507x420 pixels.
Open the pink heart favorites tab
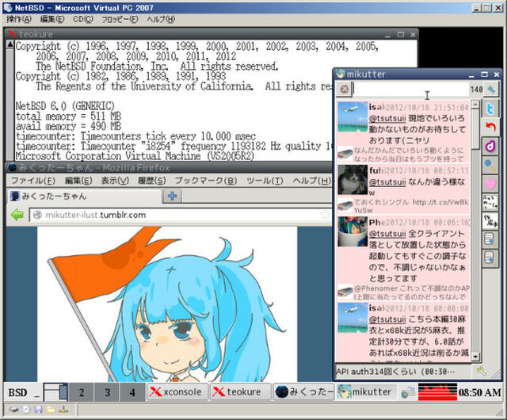tap(491, 183)
